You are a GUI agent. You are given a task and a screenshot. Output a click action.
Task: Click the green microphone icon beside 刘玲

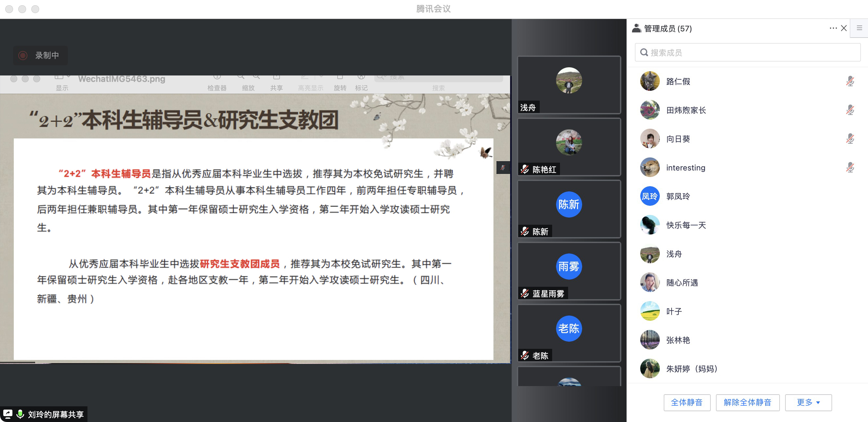[20, 414]
